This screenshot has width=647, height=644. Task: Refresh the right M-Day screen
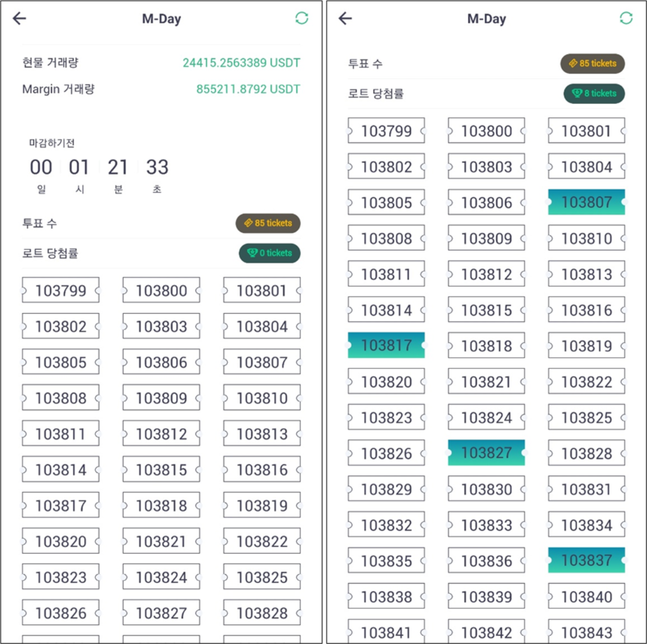(626, 18)
